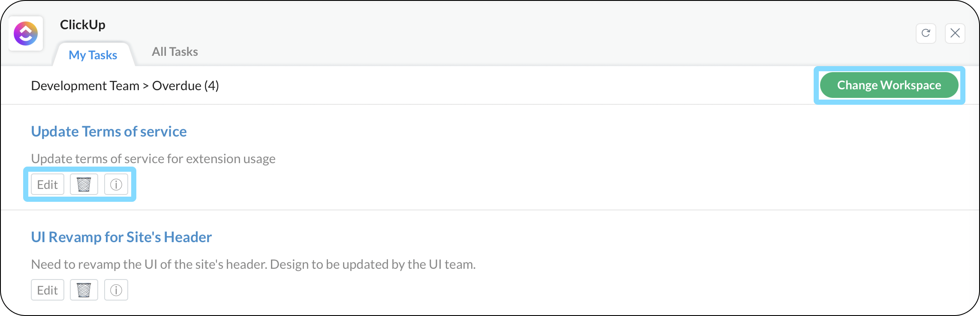Viewport: 980px width, 316px height.
Task: Delete the Update Terms of service task
Action: pyautogui.click(x=84, y=185)
